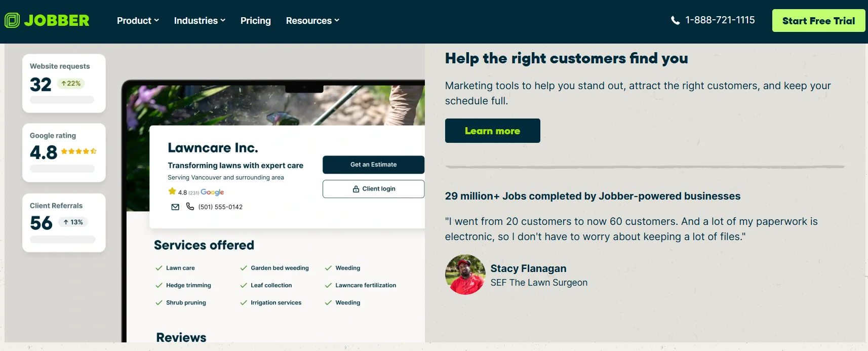This screenshot has height=351, width=868.
Task: Click the five-star rating under Google rating
Action: (x=78, y=151)
